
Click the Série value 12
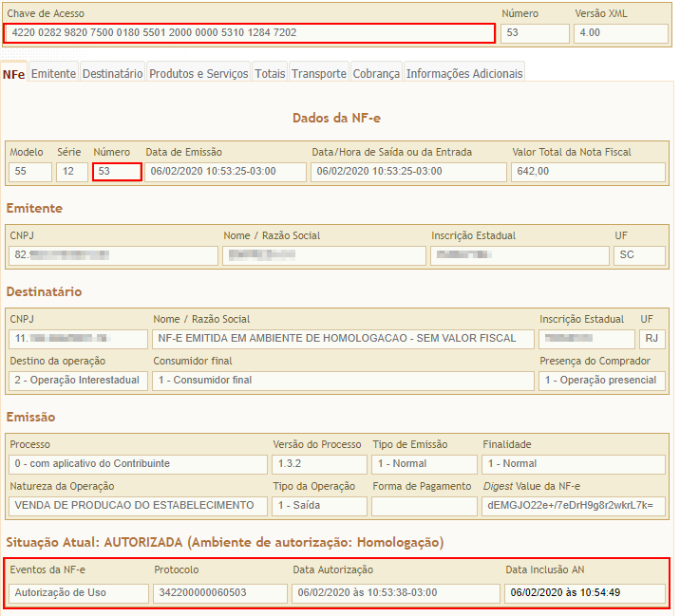point(72,172)
